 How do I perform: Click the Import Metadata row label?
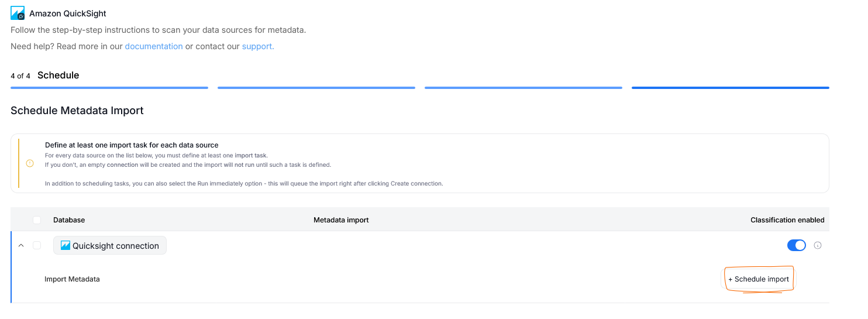72,279
